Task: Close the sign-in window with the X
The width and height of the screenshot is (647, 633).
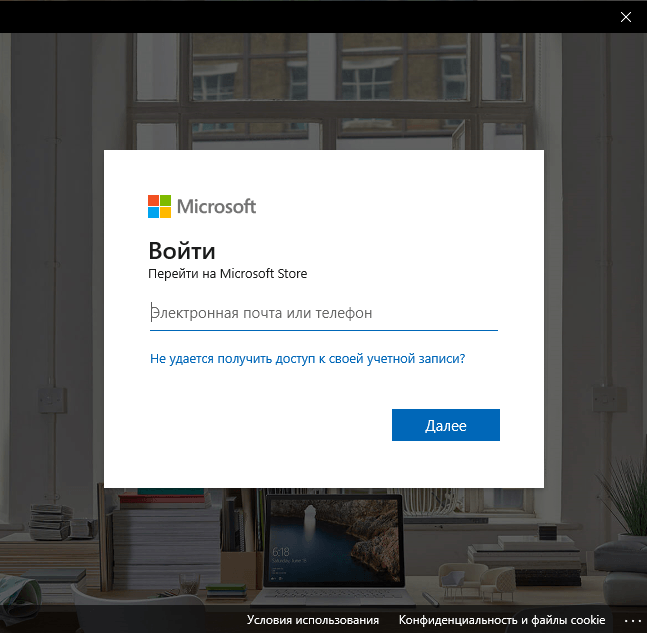Action: [626, 17]
